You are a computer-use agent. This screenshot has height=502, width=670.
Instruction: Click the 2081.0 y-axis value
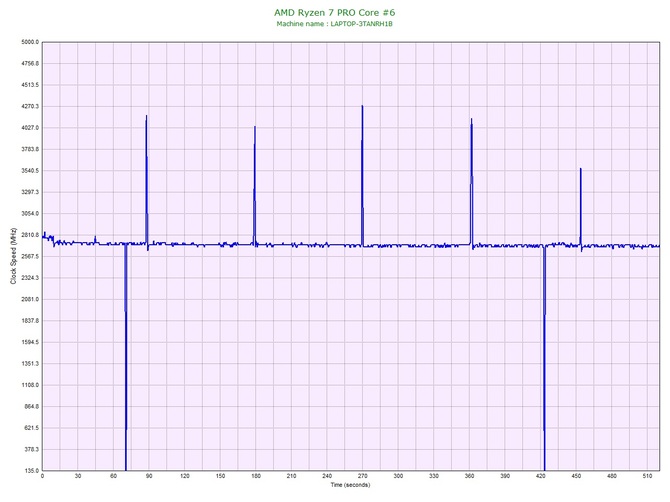pyautogui.click(x=30, y=299)
